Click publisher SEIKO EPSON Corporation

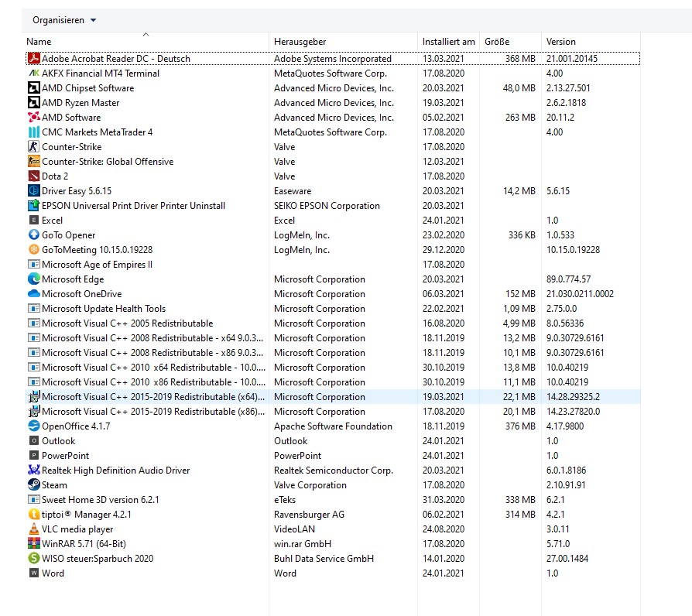pos(327,206)
